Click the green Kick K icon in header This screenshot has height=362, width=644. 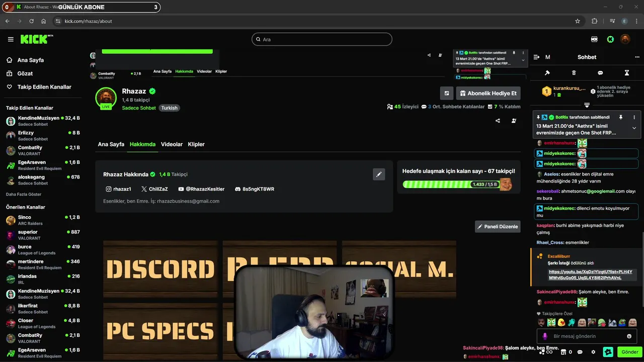click(x=610, y=39)
